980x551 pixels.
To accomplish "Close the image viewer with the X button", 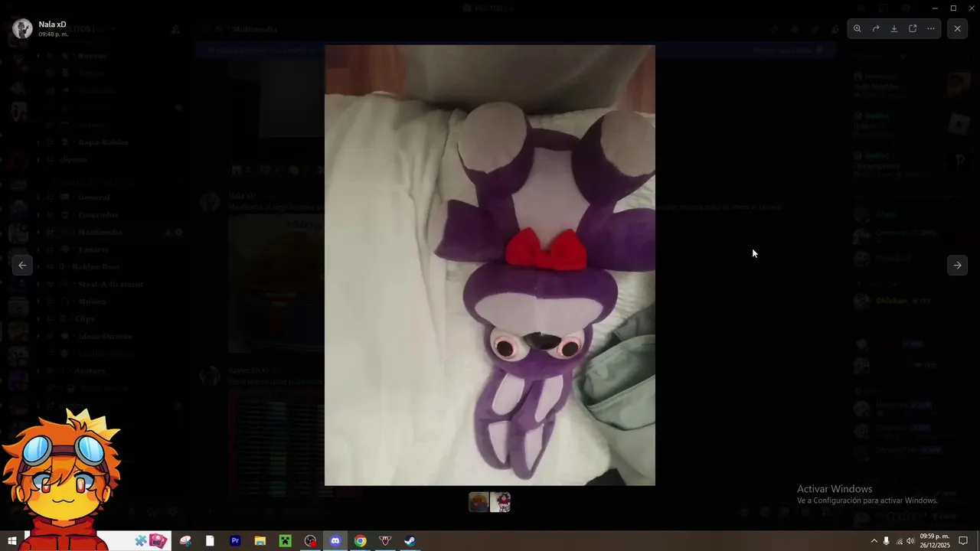I will point(957,29).
